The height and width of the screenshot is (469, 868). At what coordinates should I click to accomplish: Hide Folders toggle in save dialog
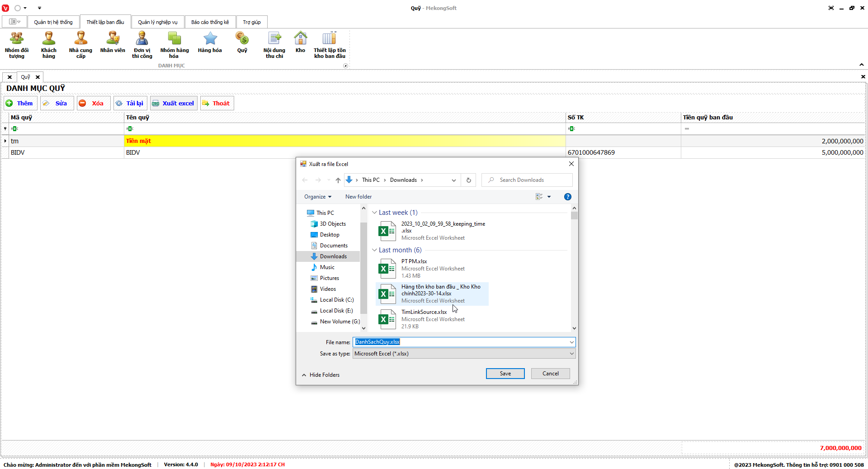point(321,375)
